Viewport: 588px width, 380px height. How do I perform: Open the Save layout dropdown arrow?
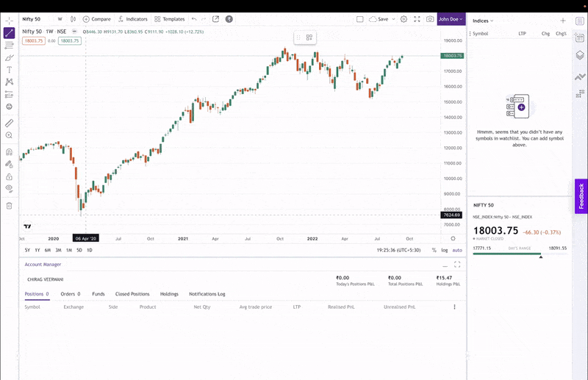tap(393, 19)
